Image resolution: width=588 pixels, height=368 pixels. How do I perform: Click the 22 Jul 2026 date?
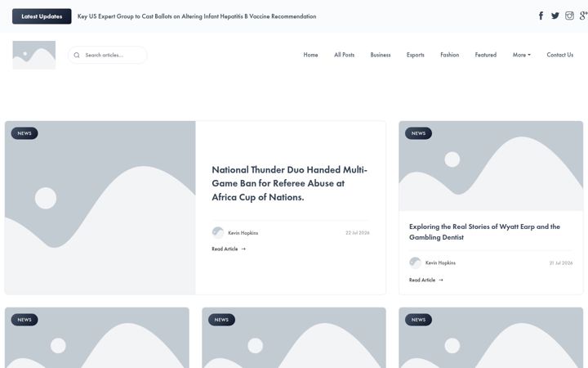358,233
